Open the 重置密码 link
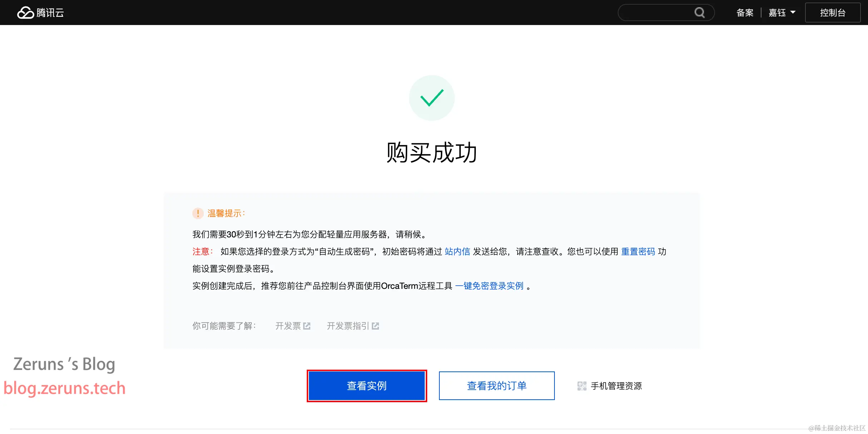The image size is (868, 434). point(638,252)
